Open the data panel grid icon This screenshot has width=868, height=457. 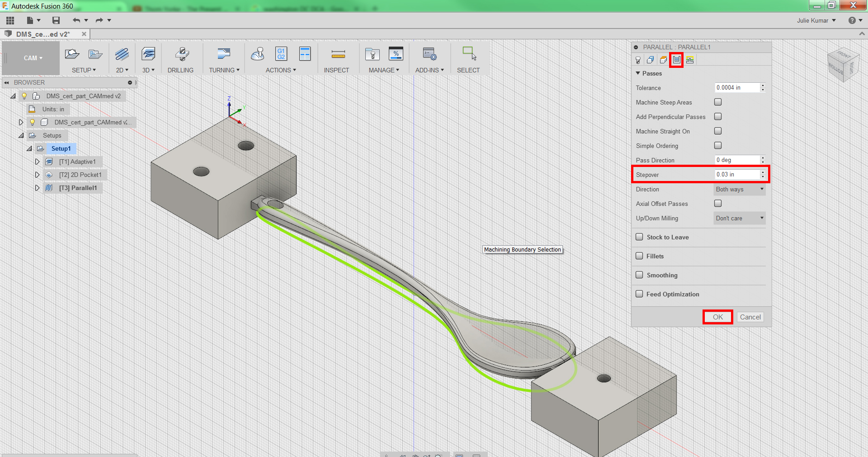click(10, 20)
